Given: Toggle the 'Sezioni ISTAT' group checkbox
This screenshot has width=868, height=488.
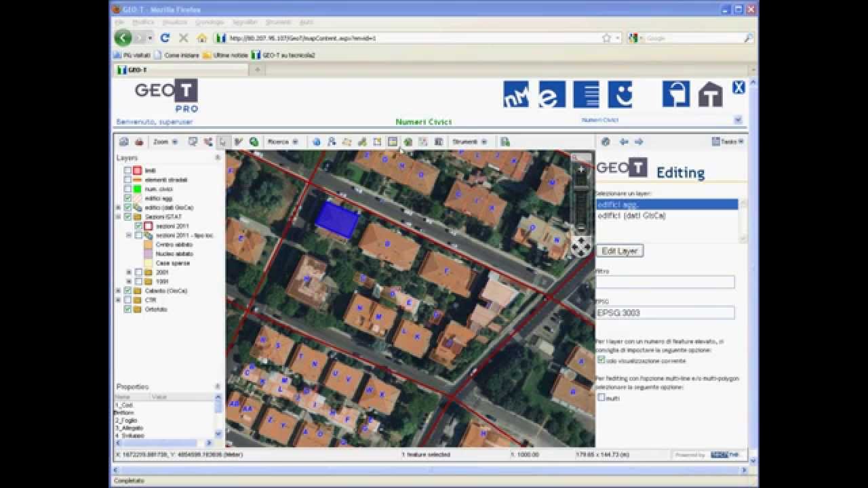Looking at the screenshot, I should click(x=127, y=216).
